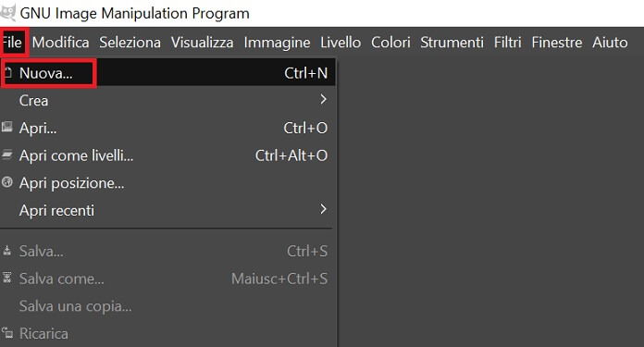
Task: Click the globe icon beside Apri posizione
Action: (x=7, y=182)
